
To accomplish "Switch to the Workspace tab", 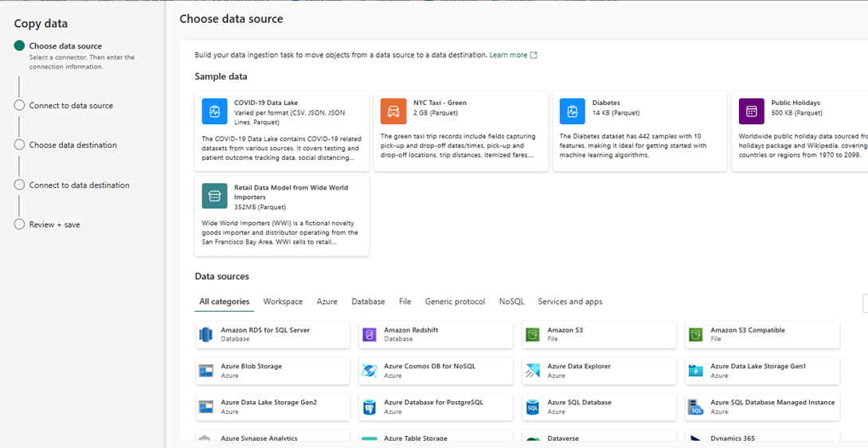I will [x=283, y=302].
